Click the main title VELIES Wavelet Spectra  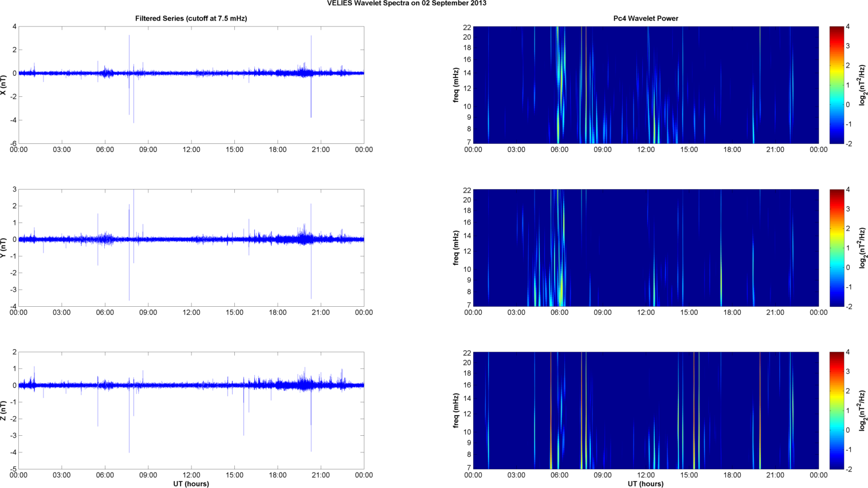pos(406,3)
